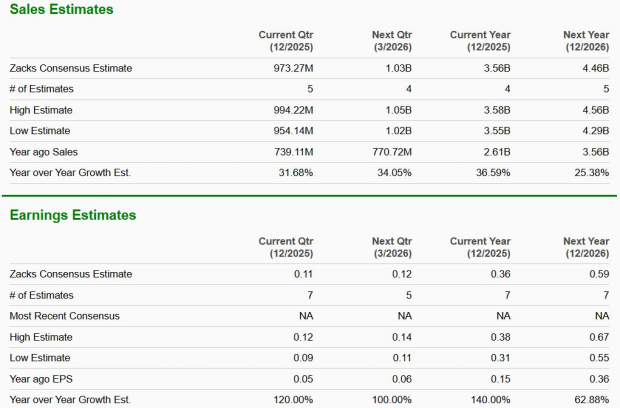
Task: Select Sales Zacks Consensus value 973.27M
Action: pos(293,68)
